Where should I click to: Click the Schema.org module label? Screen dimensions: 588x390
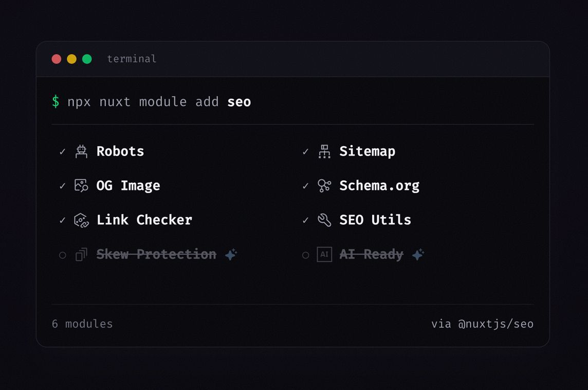[x=379, y=186]
